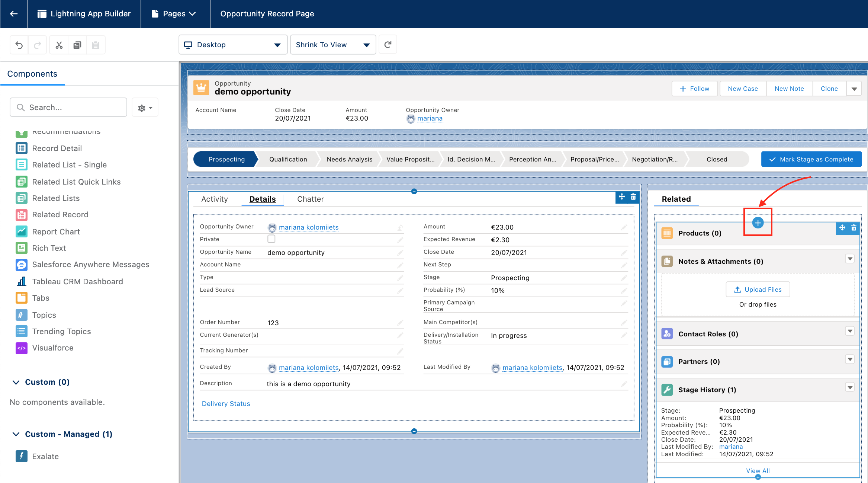Open the Contact Roles dropdown arrow
Viewport: 868px width, 483px height.
coord(850,331)
